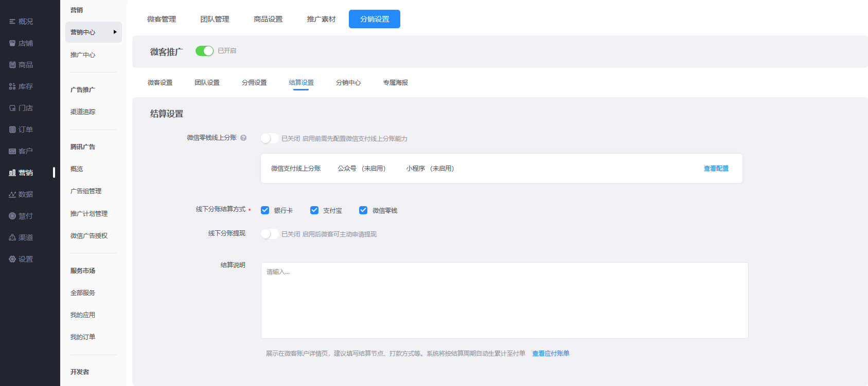Expand the 营销中心 arrow
Screen dimensions: 868x386
click(115, 32)
